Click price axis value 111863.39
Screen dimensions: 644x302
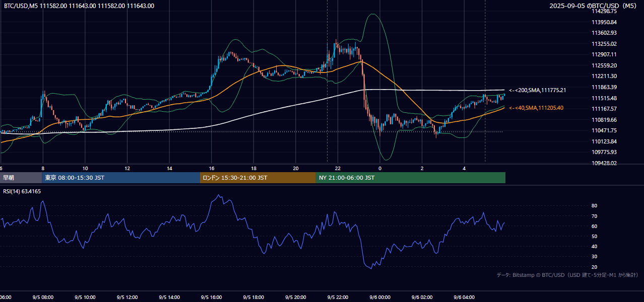click(x=604, y=87)
